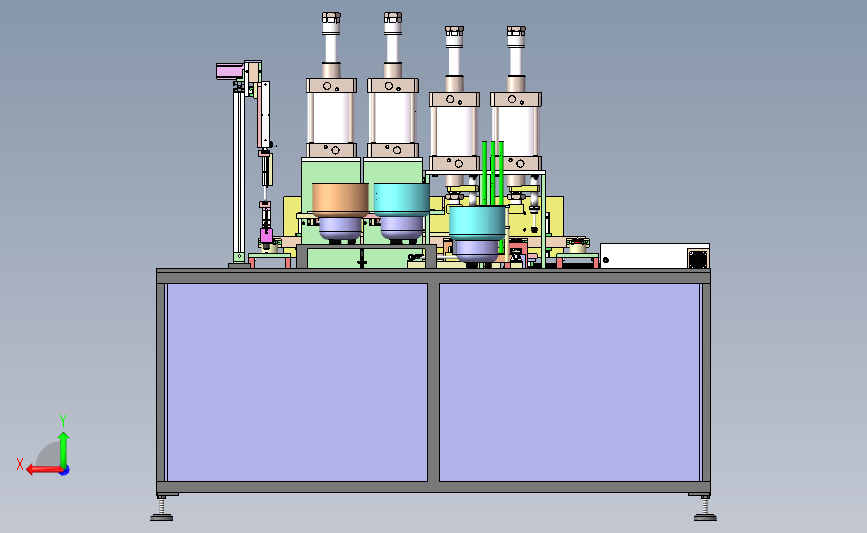
Task: Select the cyan feeder bowl beside the orange bowl
Action: [x=401, y=200]
